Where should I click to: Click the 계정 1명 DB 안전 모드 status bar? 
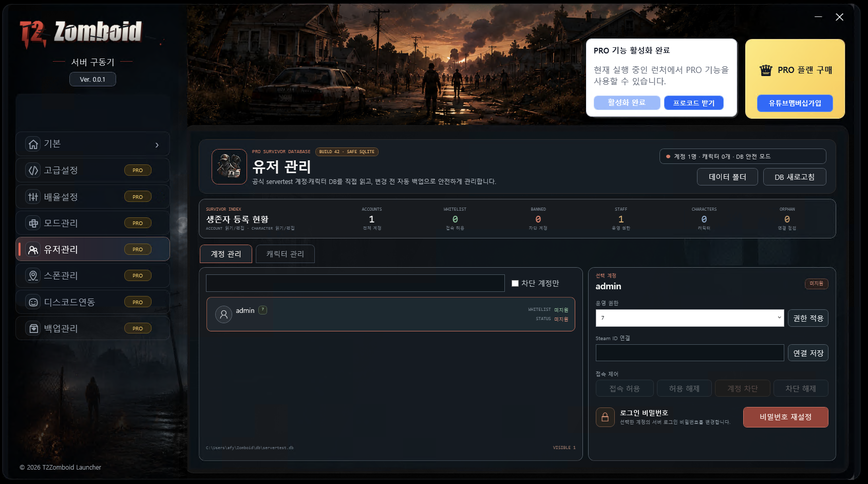(x=743, y=156)
